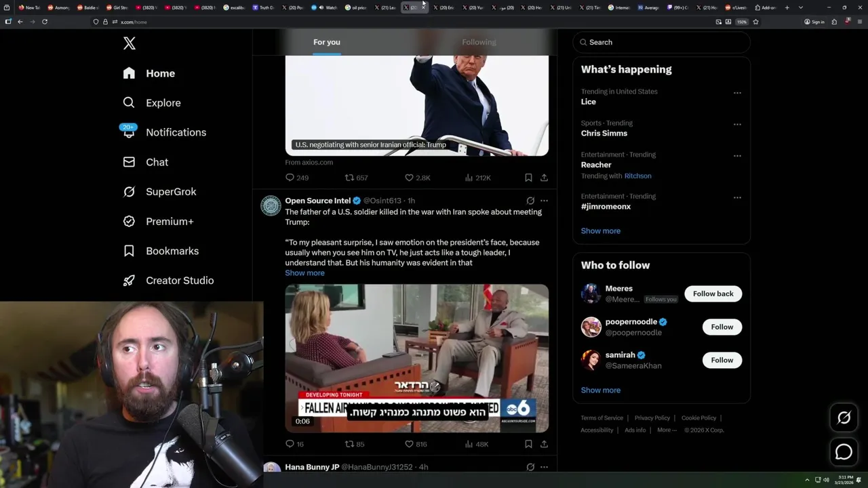
Task: Open more menu on Hana Bunny post
Action: pos(544,467)
